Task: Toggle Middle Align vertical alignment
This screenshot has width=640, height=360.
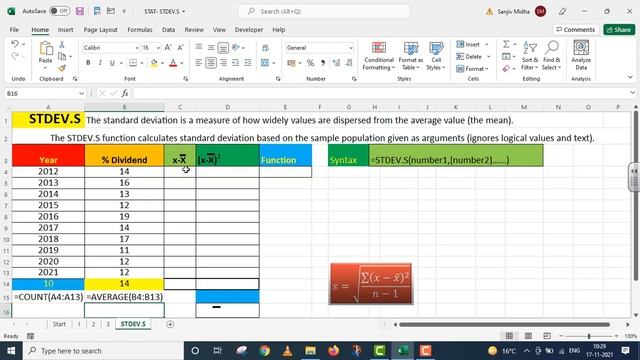Action: [211, 48]
